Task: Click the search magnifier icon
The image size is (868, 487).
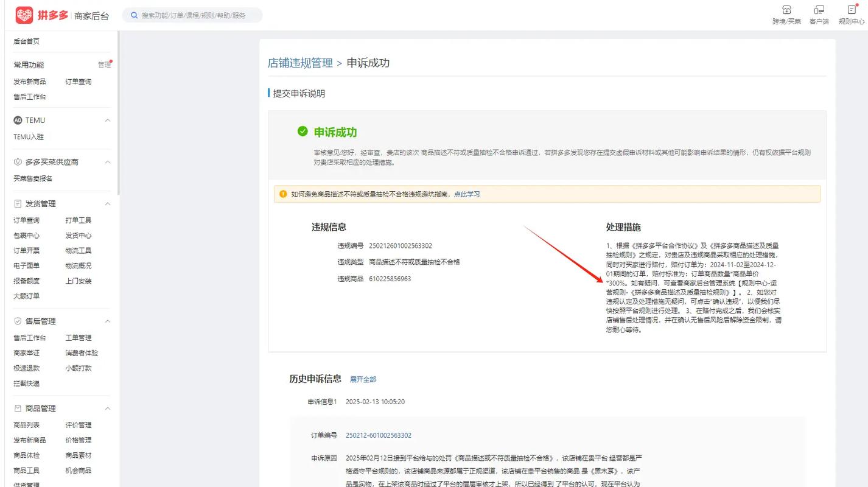Action: click(134, 15)
